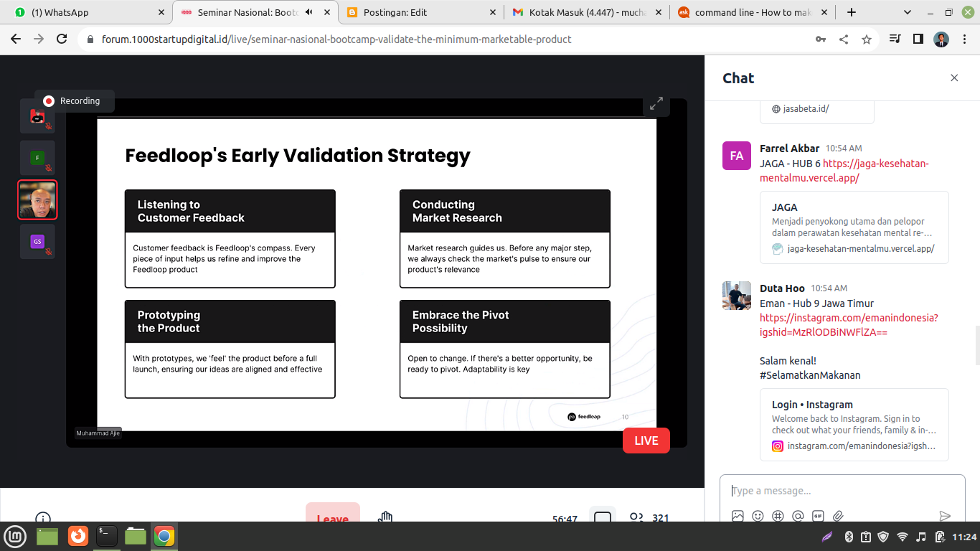Open session info icon
This screenshot has height=551, width=980.
43,517
